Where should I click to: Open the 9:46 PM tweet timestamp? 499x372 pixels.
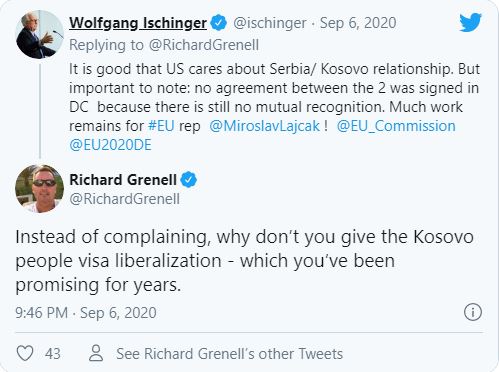86,313
